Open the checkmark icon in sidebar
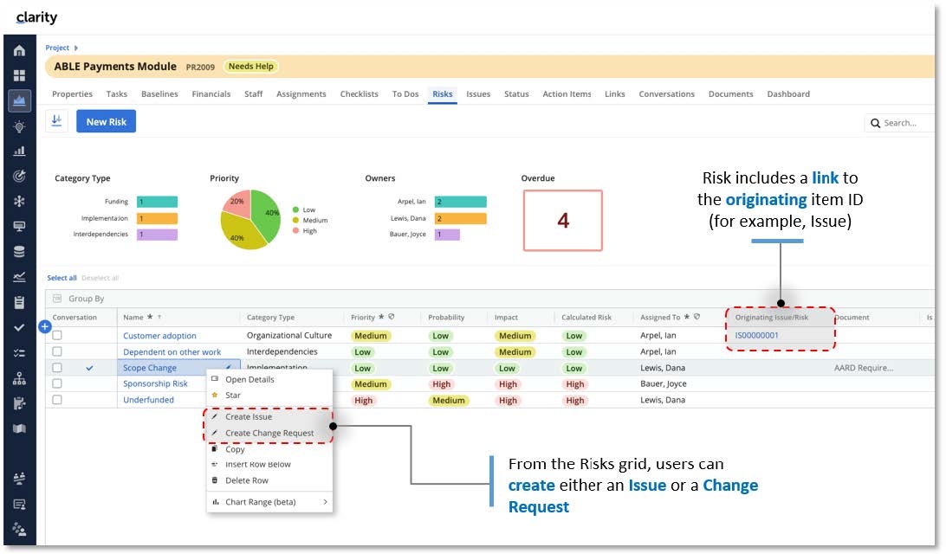This screenshot has width=946, height=560. click(x=19, y=327)
